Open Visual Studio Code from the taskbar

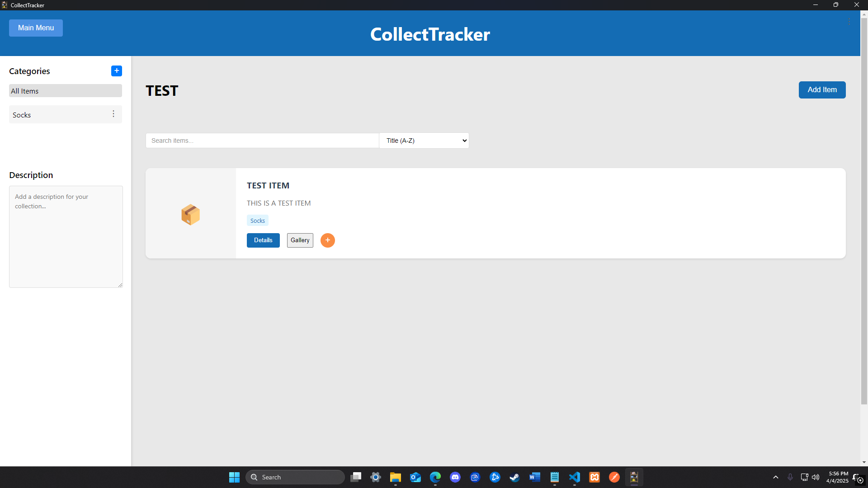(575, 477)
